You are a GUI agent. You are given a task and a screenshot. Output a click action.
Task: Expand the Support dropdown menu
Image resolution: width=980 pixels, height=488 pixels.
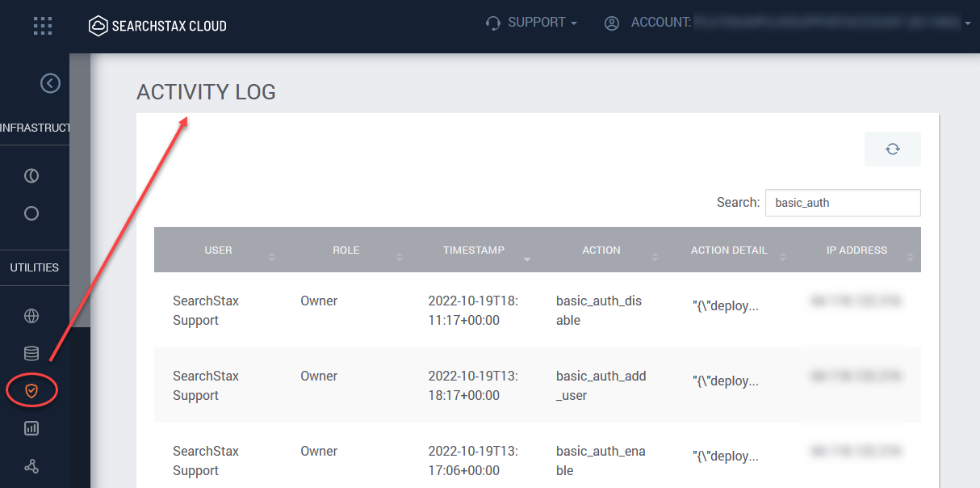pyautogui.click(x=531, y=23)
